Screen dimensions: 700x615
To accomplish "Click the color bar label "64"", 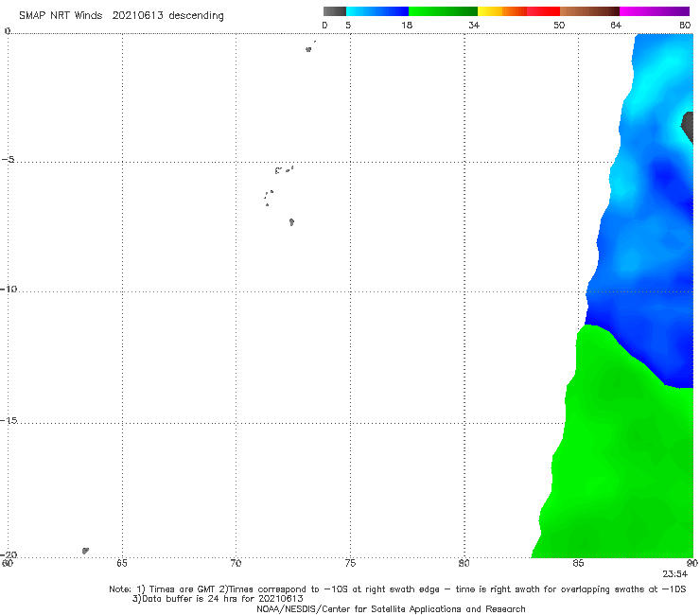I will 616,25.
